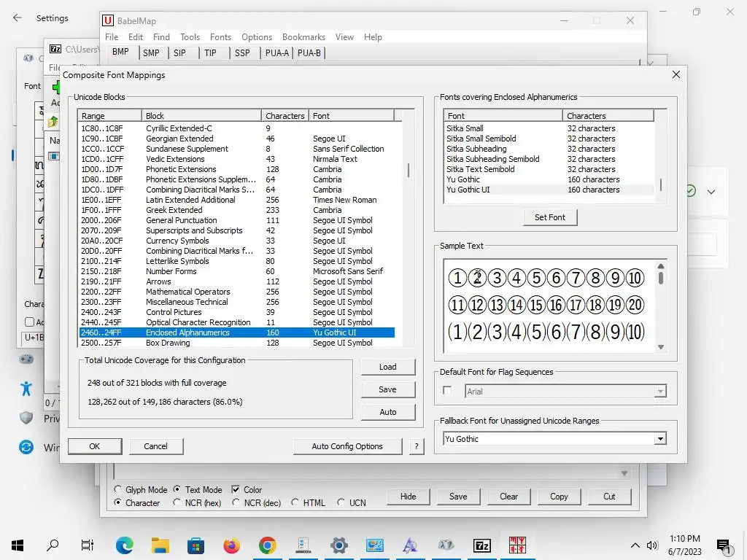Click the Hide button in BabelMap
Screen dimensions: 747x560
(x=409, y=496)
